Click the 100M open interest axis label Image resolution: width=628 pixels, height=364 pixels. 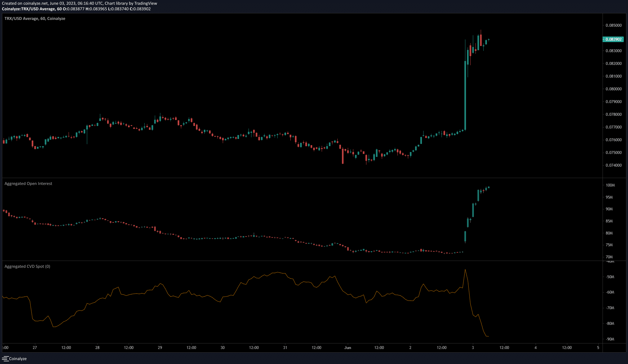click(610, 185)
